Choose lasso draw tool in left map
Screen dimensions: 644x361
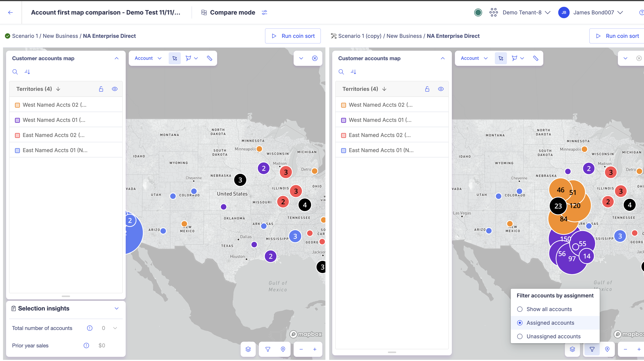pos(188,58)
